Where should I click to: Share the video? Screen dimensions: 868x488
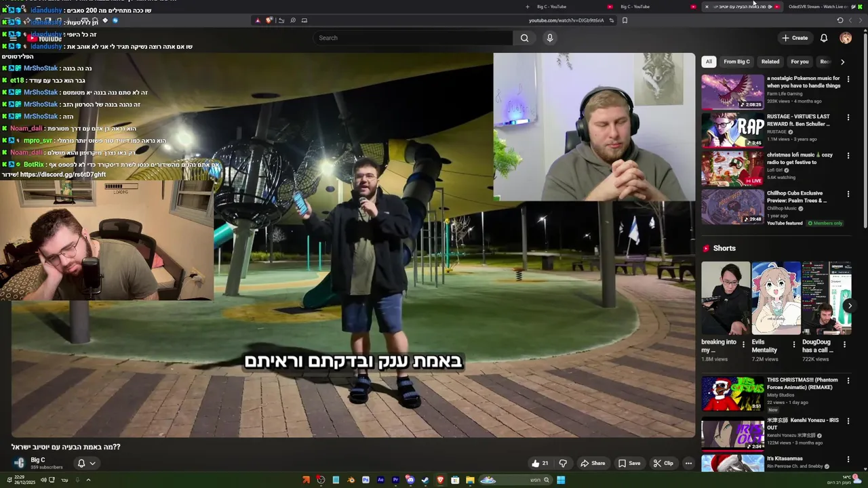pyautogui.click(x=593, y=464)
